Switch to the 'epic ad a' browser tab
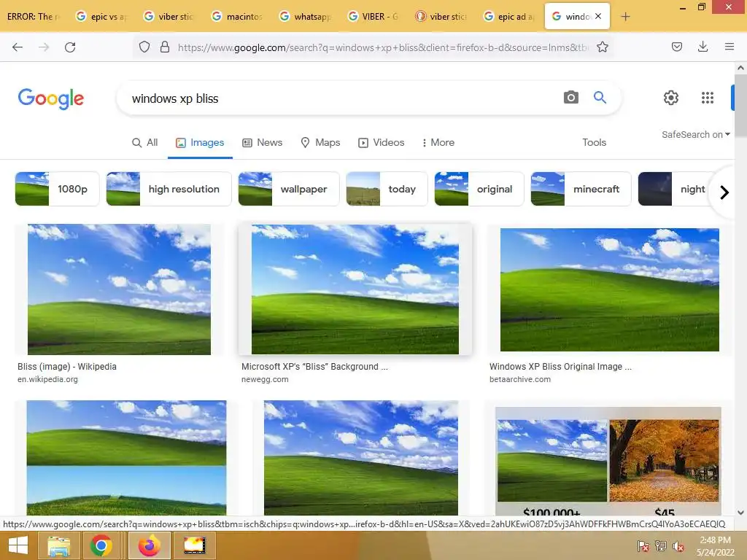Viewport: 747px width, 560px height. click(508, 17)
